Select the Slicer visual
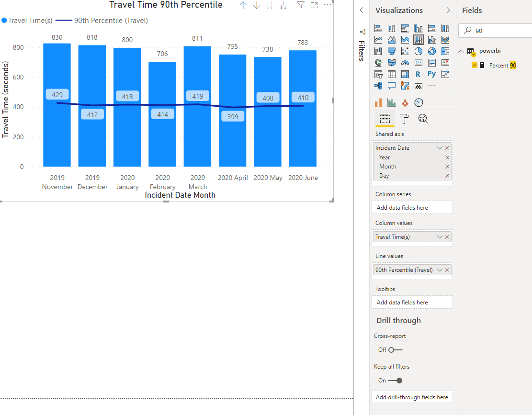 [x=378, y=74]
